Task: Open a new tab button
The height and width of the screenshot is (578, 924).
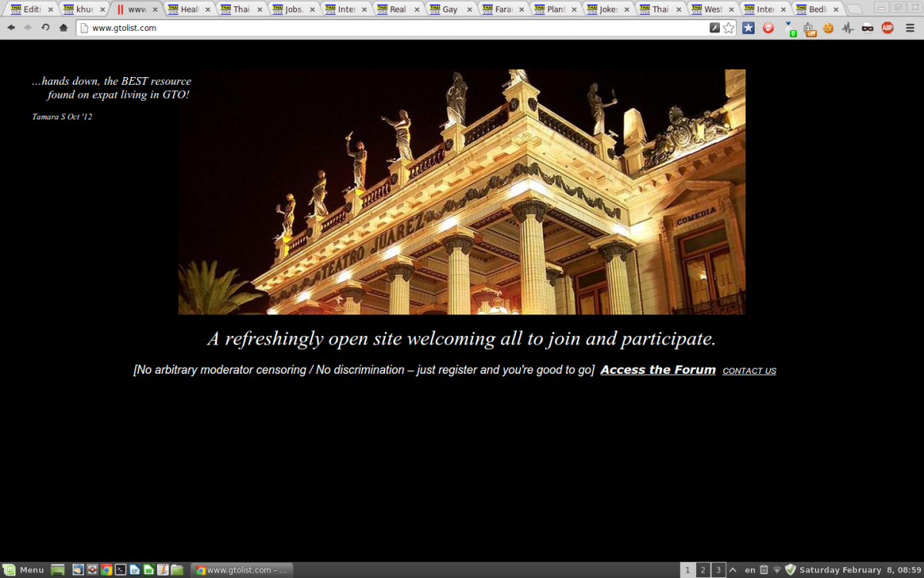Action: pyautogui.click(x=855, y=9)
